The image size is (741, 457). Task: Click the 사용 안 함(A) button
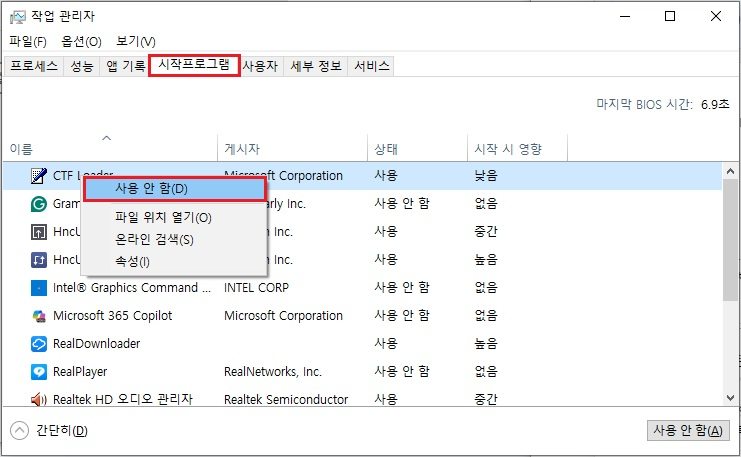[x=688, y=431]
